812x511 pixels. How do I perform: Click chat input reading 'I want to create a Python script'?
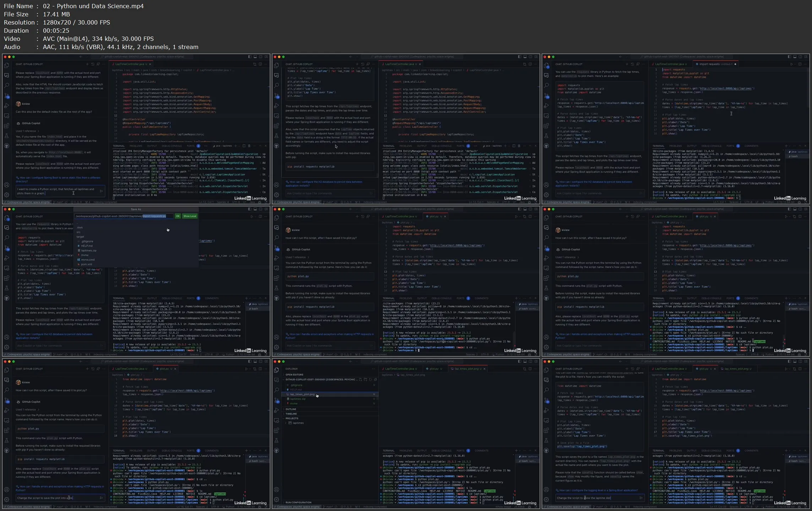click(60, 191)
